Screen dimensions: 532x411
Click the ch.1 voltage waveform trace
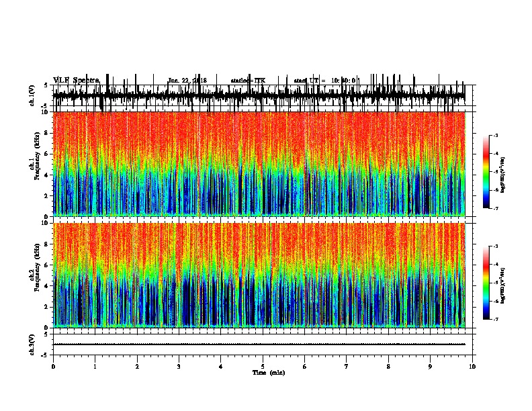pos(259,95)
